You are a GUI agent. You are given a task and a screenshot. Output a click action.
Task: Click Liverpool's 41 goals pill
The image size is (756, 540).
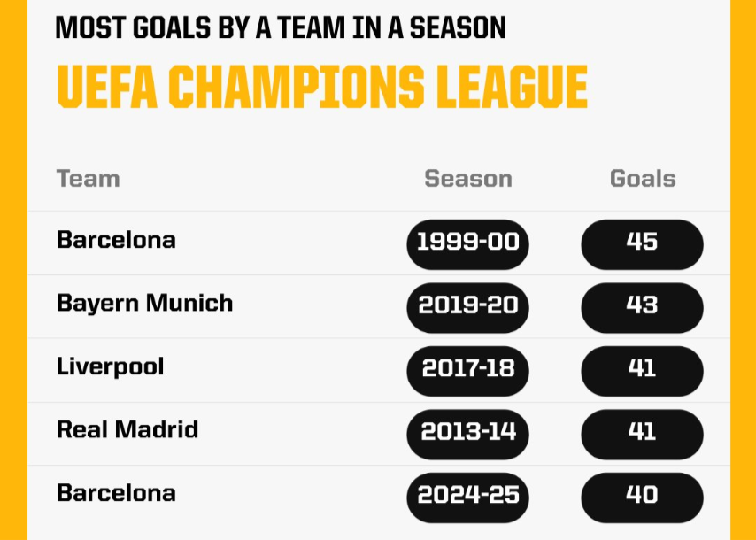(642, 371)
